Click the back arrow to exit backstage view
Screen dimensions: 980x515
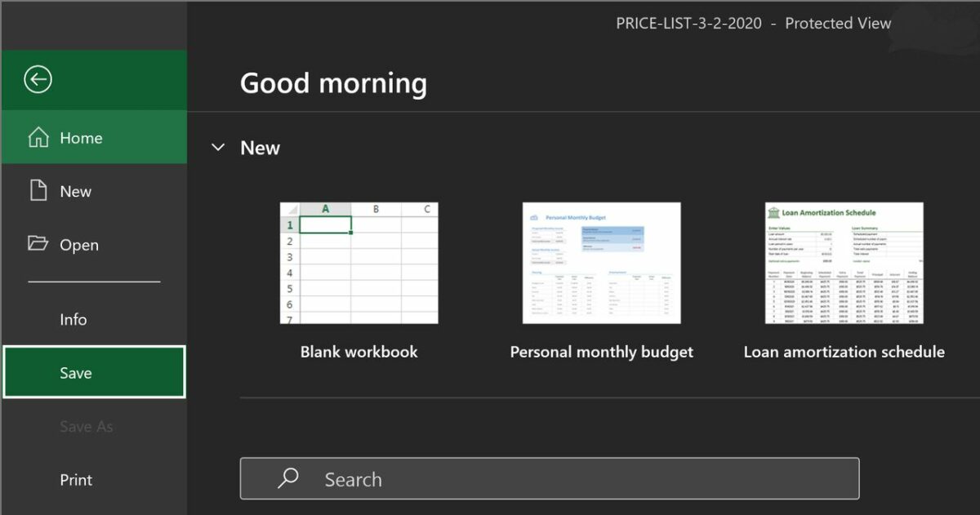click(36, 79)
